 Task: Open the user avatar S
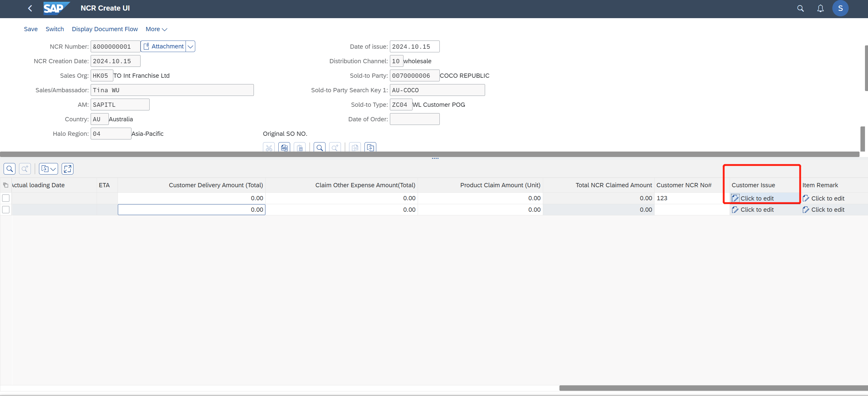point(840,8)
